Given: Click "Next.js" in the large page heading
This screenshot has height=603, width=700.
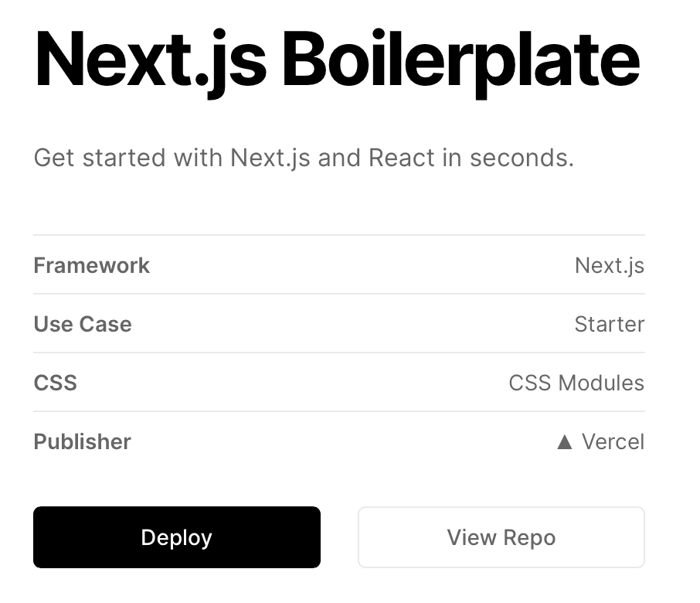Looking at the screenshot, I should click(x=151, y=60).
